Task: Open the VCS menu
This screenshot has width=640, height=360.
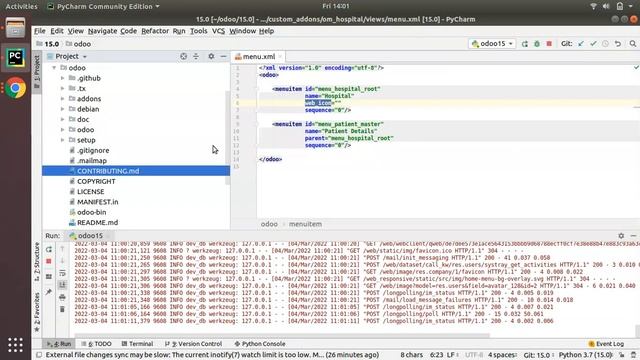Action: (x=218, y=31)
